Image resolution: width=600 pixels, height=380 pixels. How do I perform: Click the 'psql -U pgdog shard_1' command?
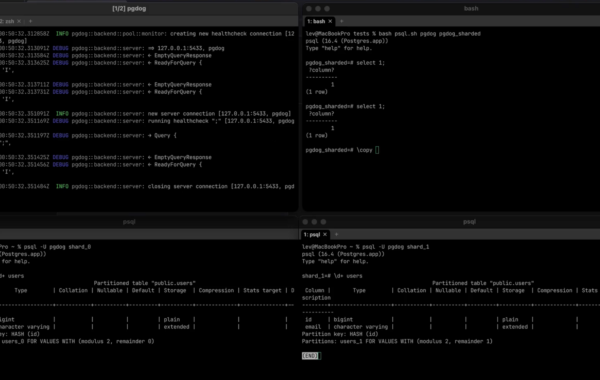pyautogui.click(x=396, y=247)
